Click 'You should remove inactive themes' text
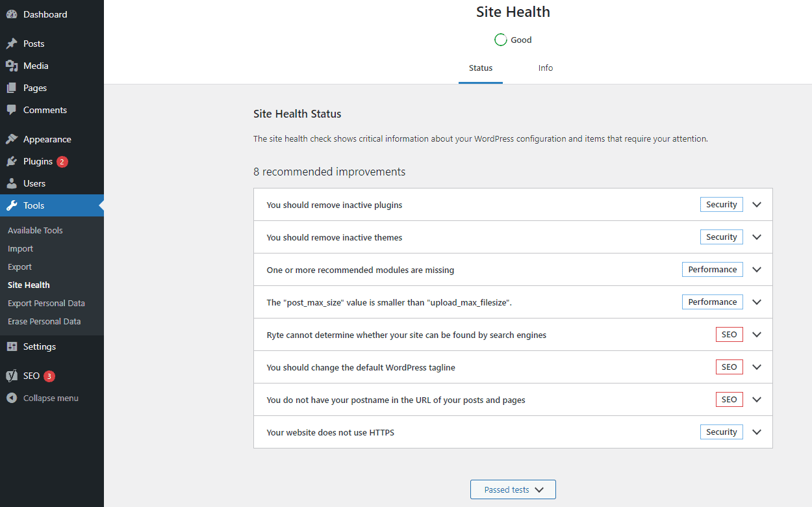This screenshot has height=507, width=812. point(335,237)
